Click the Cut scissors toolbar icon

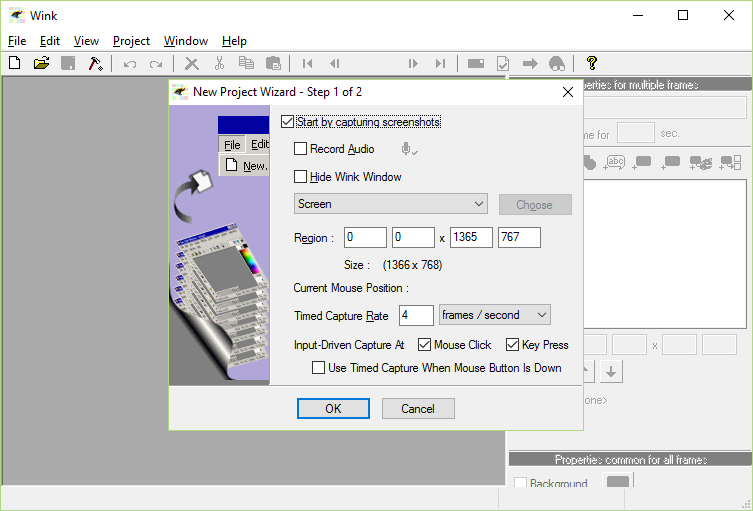click(x=219, y=63)
